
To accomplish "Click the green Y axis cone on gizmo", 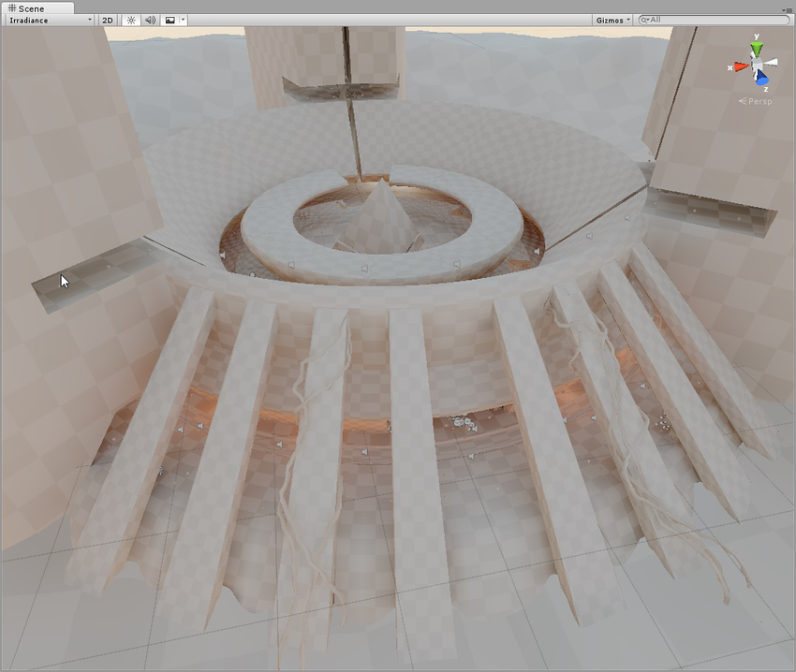I will 757,48.
